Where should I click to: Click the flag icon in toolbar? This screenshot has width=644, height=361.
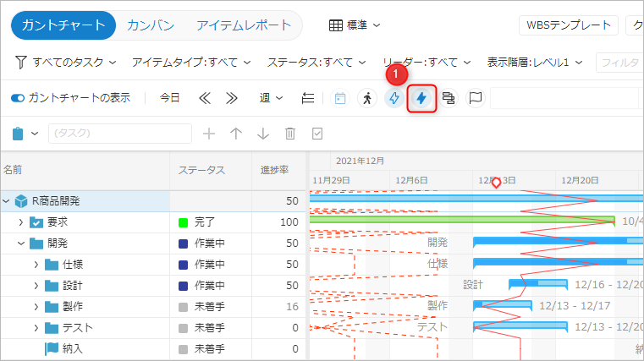coord(476,98)
